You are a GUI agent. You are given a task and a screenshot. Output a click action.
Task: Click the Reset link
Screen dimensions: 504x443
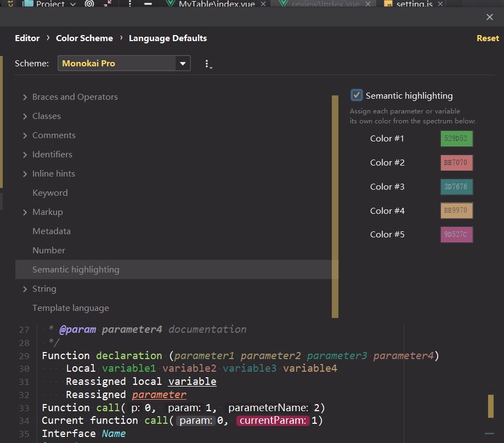488,38
